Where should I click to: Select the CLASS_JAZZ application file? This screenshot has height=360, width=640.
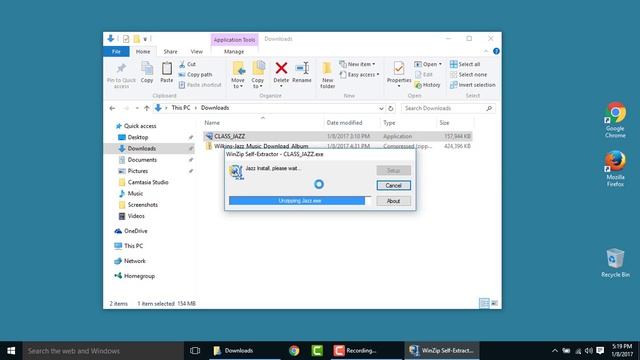338,136
